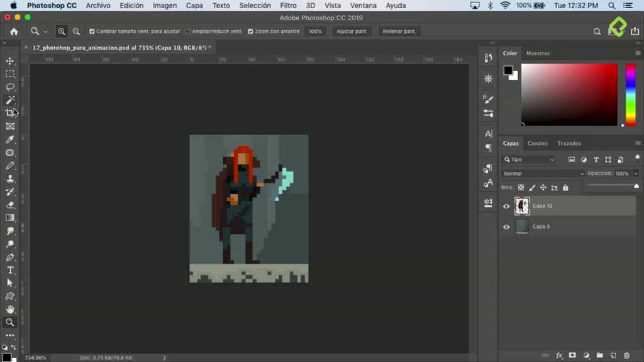644x362 pixels.
Task: Open the edit toolbar ellipsis menu
Action: point(10,336)
